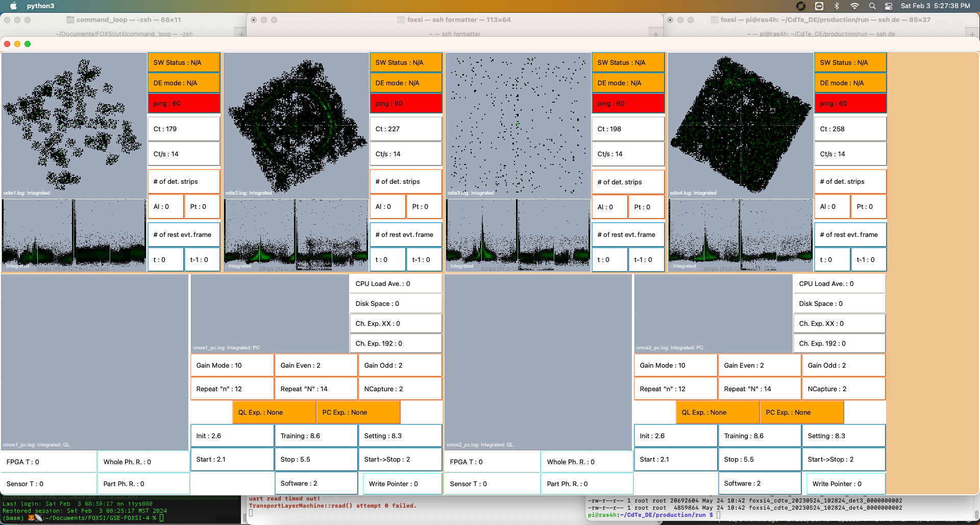This screenshot has width=980, height=525.
Task: Click Whole Ph. R. : 0 under cmos2
Action: pyautogui.click(x=586, y=462)
